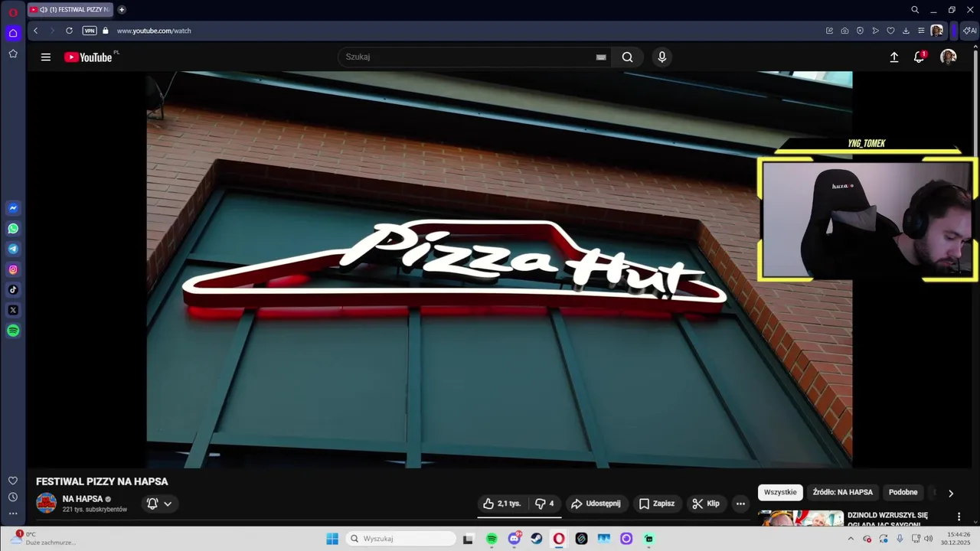Open Discord from Windows taskbar
Image resolution: width=980 pixels, height=551 pixels.
tap(514, 539)
